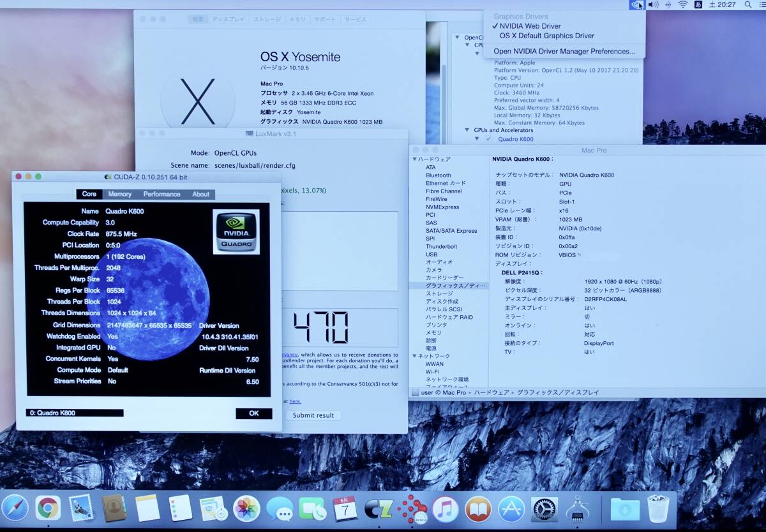Open Photos from the Dock
The height and width of the screenshot is (532, 766).
(x=246, y=508)
